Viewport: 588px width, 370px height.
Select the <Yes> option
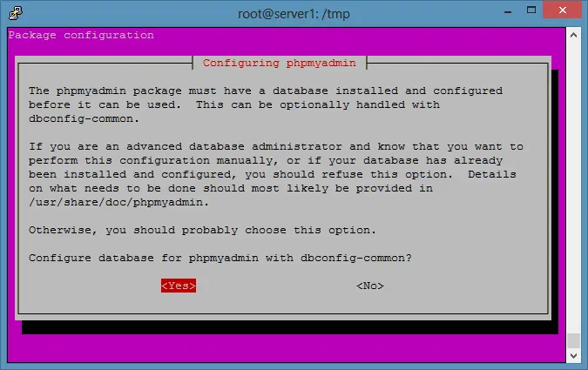[179, 286]
